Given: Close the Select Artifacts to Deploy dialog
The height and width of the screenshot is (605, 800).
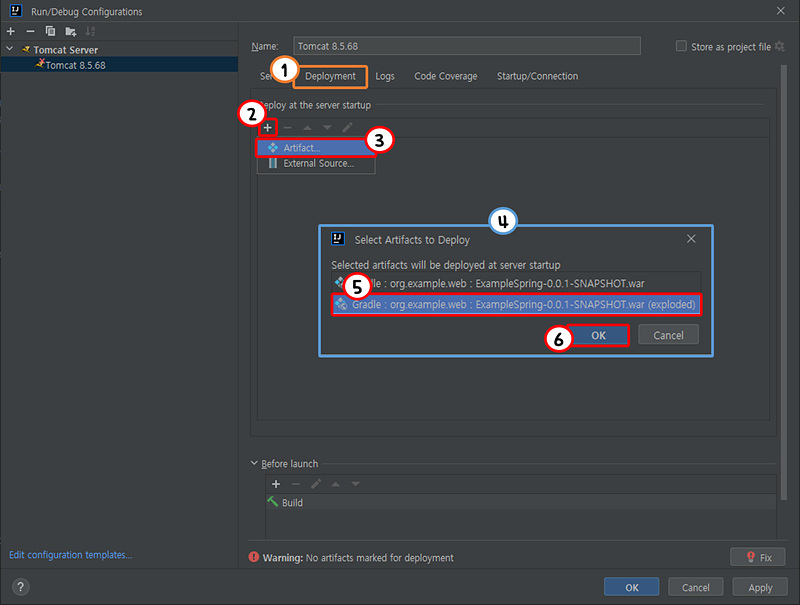Looking at the screenshot, I should 691,239.
